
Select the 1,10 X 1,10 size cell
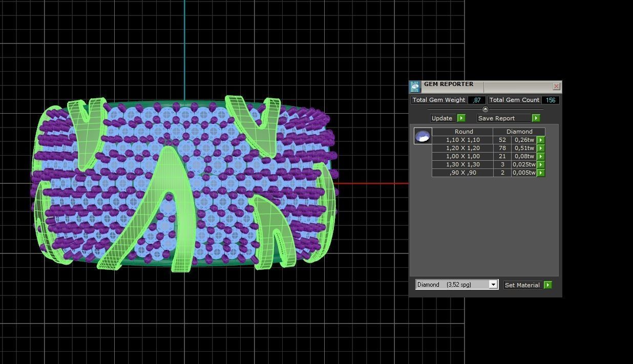pos(463,140)
